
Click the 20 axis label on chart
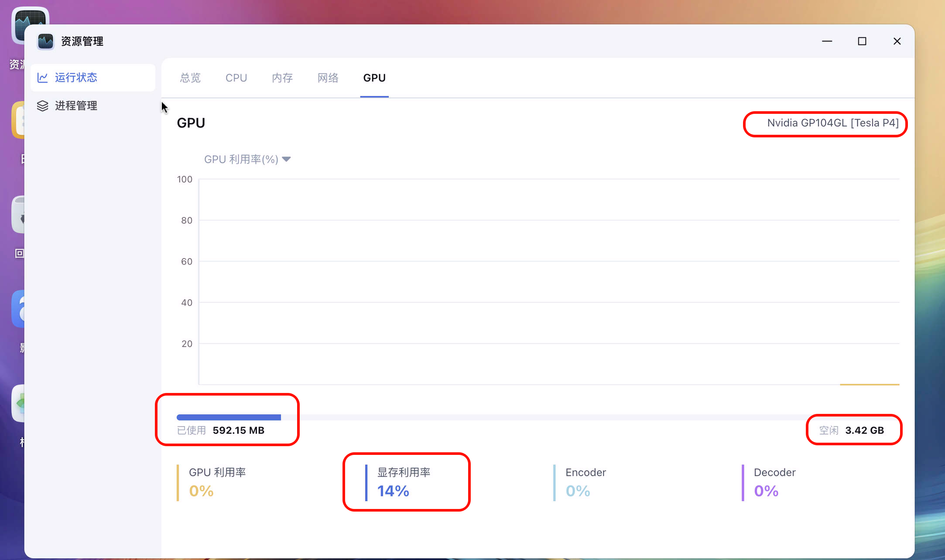pyautogui.click(x=187, y=344)
